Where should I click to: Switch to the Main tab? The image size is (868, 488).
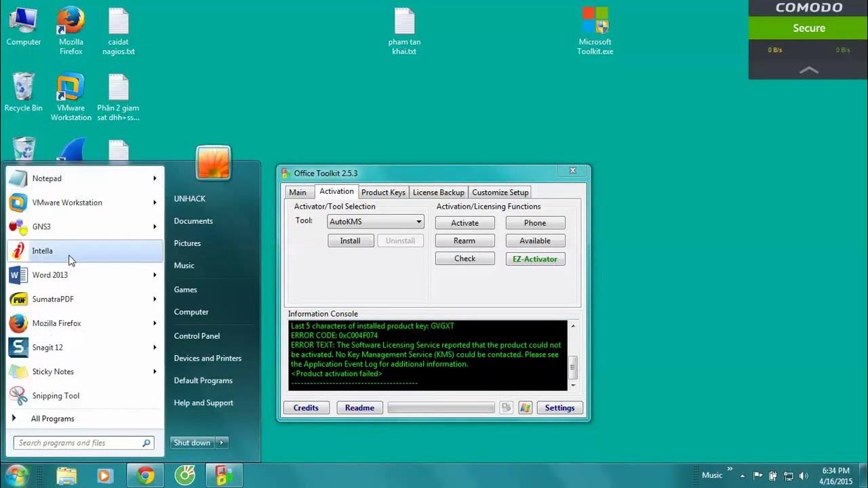(298, 192)
